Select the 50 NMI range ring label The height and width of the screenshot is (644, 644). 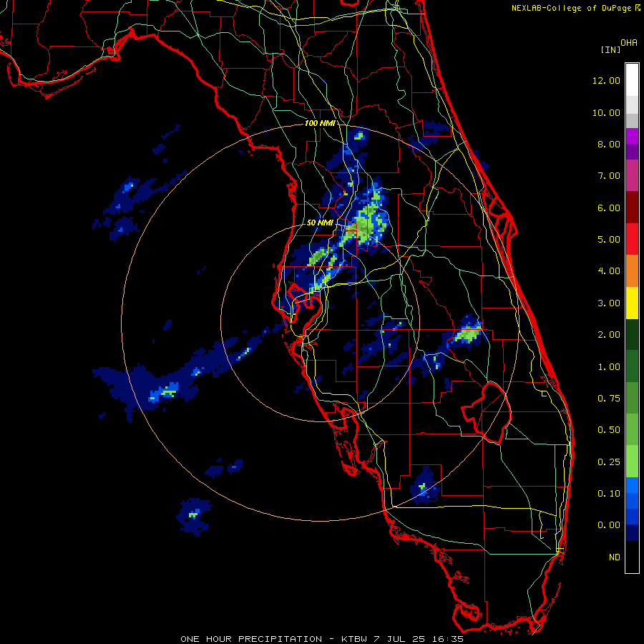click(320, 223)
